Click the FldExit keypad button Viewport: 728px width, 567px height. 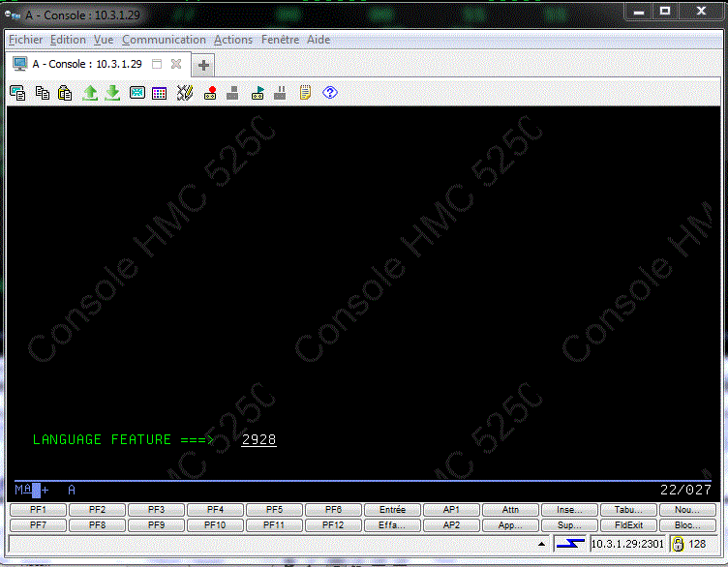click(628, 525)
